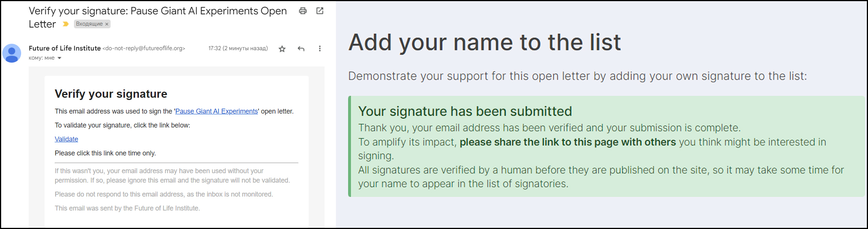
Task: Star this email
Action: click(x=282, y=49)
